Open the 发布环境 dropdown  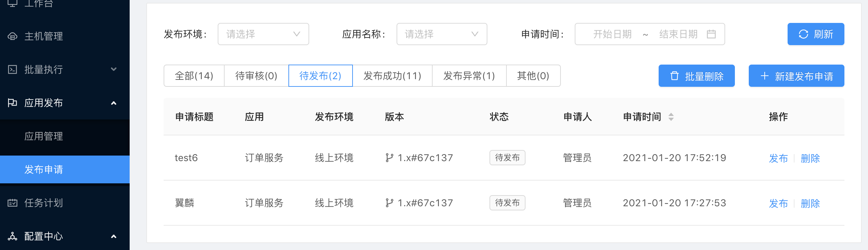(263, 34)
